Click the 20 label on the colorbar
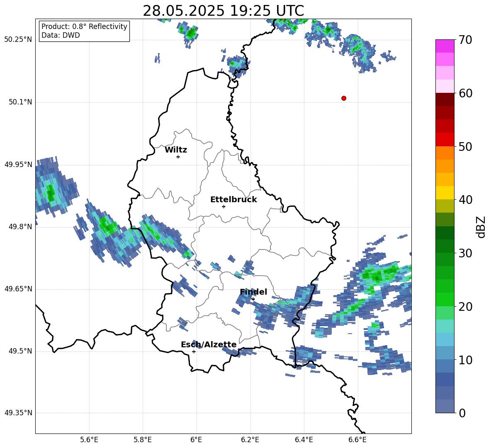This screenshot has height=448, width=491. click(x=466, y=307)
